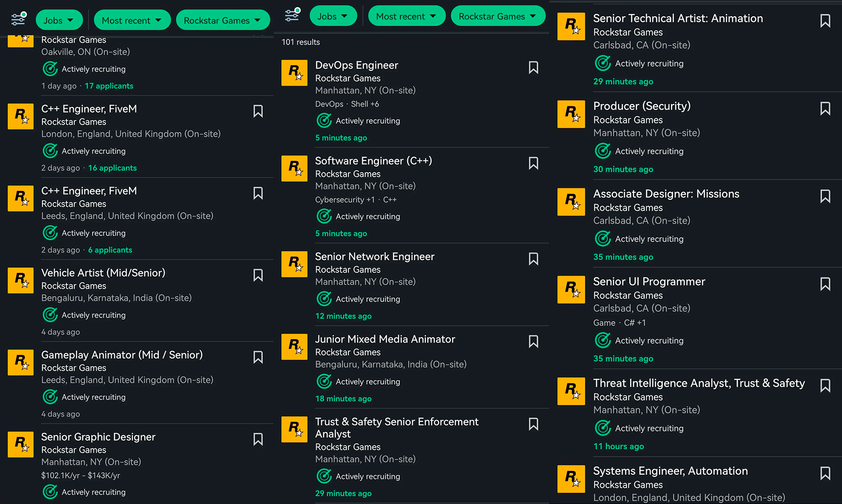
Task: Open Rockstar Games company filter in left panel
Action: coord(223,20)
